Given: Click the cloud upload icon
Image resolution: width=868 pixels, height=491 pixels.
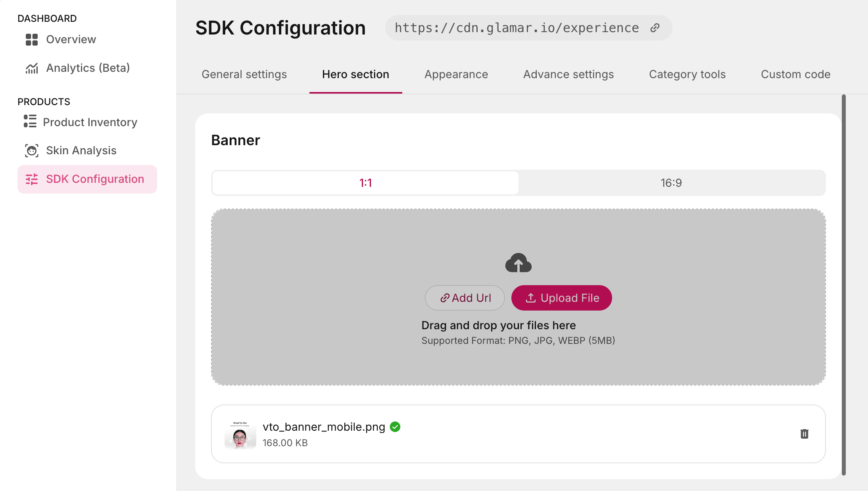Looking at the screenshot, I should (x=518, y=263).
